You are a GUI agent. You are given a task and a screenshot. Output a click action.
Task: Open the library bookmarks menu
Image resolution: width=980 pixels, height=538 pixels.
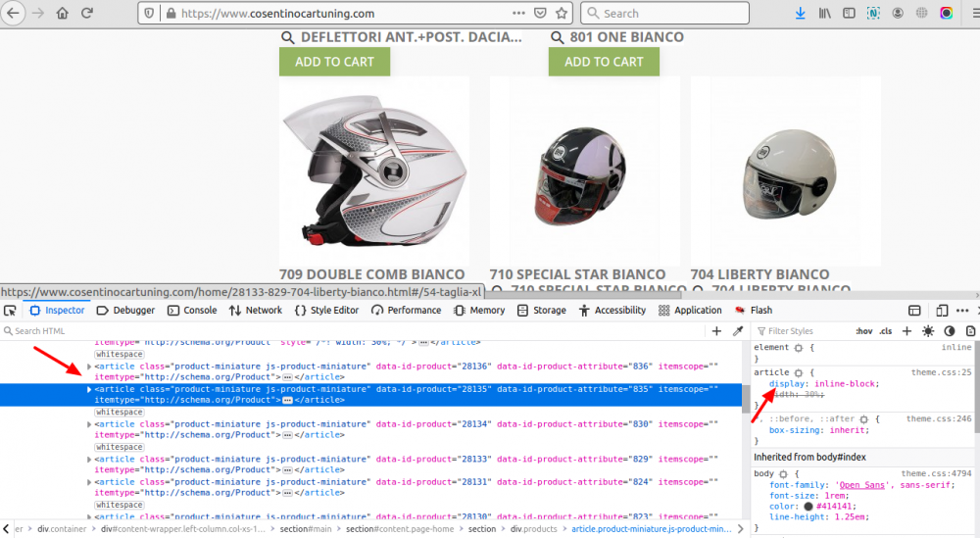(x=825, y=13)
